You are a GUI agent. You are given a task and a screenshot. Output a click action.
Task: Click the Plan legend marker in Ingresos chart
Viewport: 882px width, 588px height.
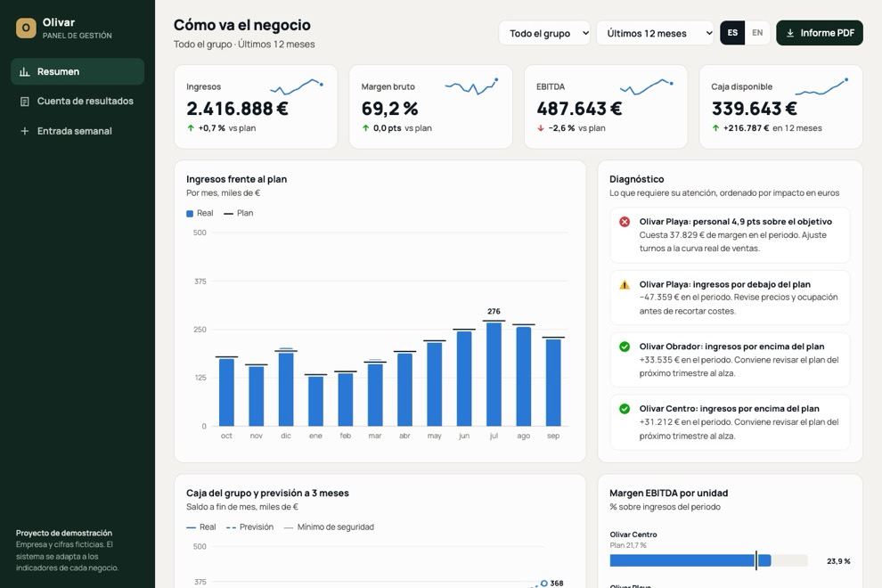228,214
